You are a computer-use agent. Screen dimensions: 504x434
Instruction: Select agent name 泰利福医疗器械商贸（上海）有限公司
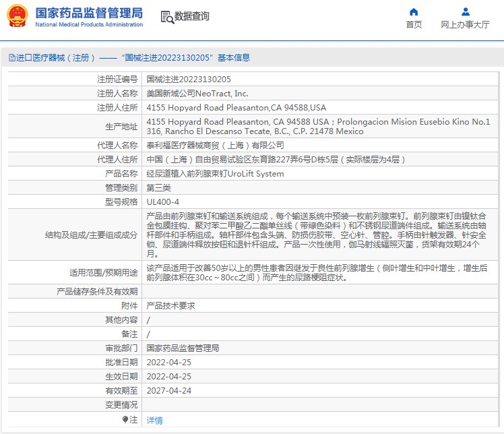click(216, 146)
